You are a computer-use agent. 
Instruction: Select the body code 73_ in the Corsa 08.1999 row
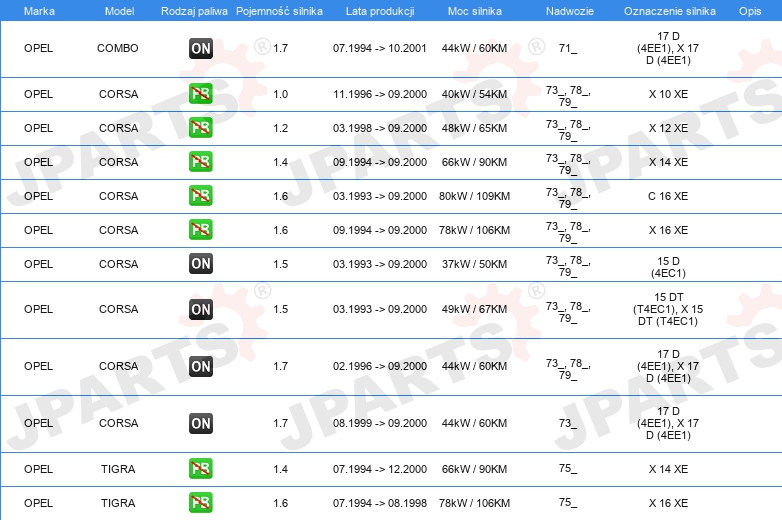pos(568,423)
